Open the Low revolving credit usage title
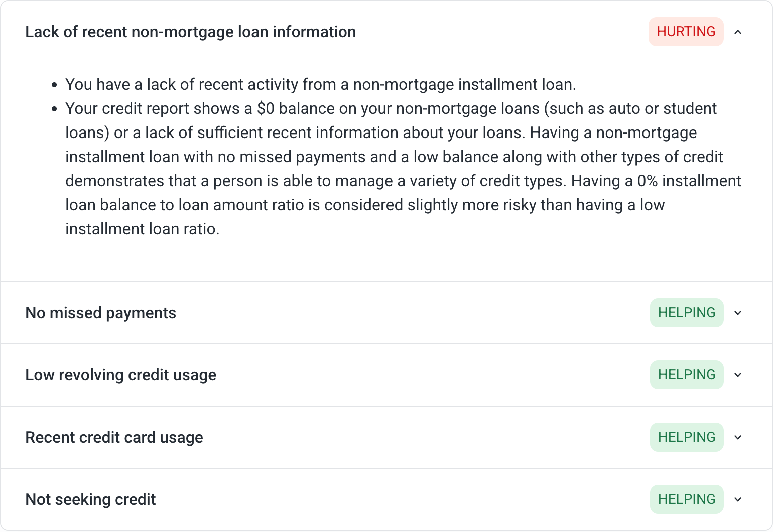 point(120,375)
